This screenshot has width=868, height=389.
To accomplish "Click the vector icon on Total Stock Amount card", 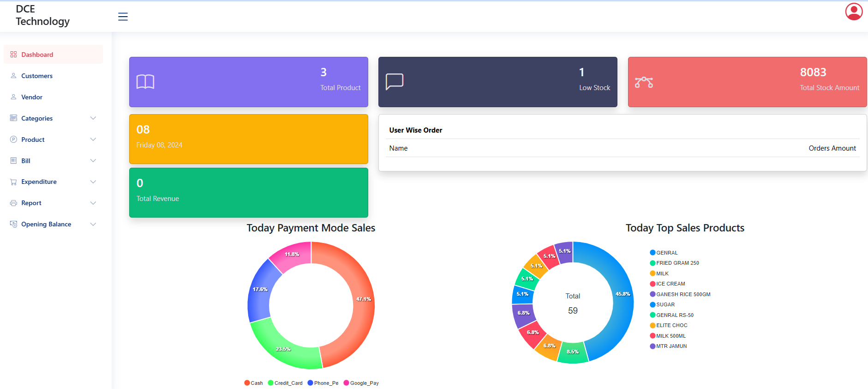I will click(644, 82).
